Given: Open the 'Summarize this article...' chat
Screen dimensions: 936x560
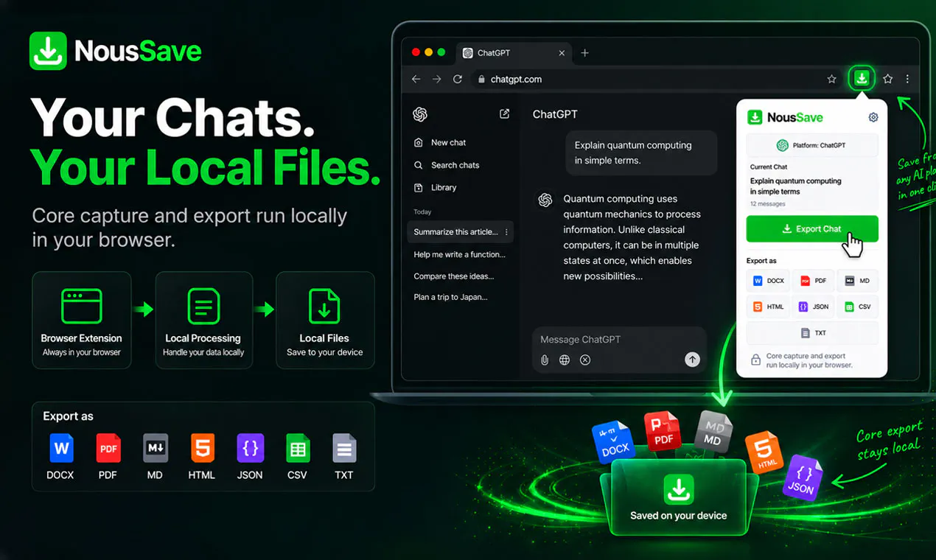Looking at the screenshot, I should click(460, 232).
